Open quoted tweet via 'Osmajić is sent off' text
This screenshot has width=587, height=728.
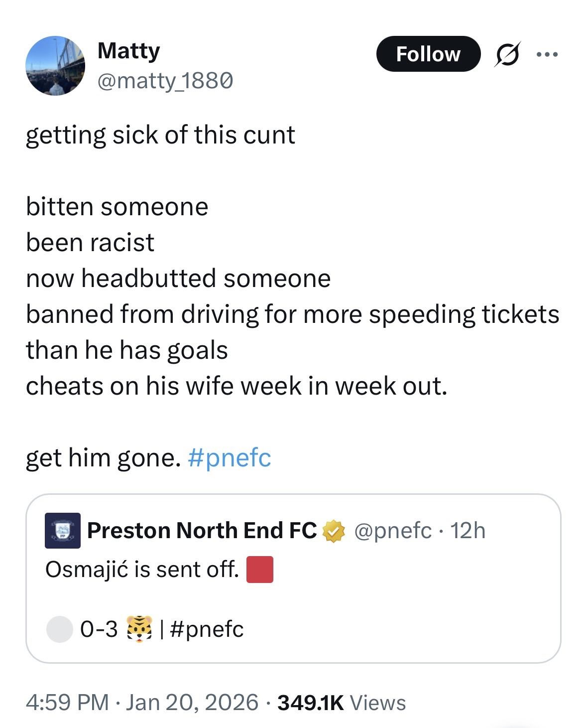click(142, 570)
